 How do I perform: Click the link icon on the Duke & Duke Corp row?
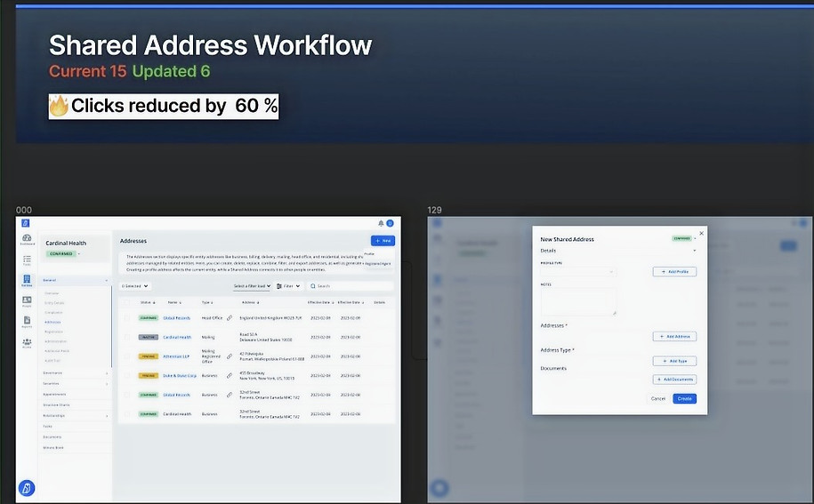[x=230, y=375]
